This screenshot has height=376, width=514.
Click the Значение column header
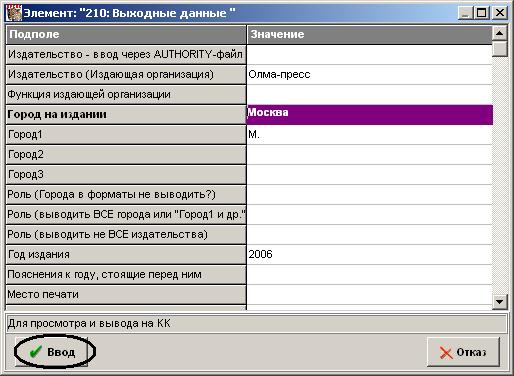point(369,34)
